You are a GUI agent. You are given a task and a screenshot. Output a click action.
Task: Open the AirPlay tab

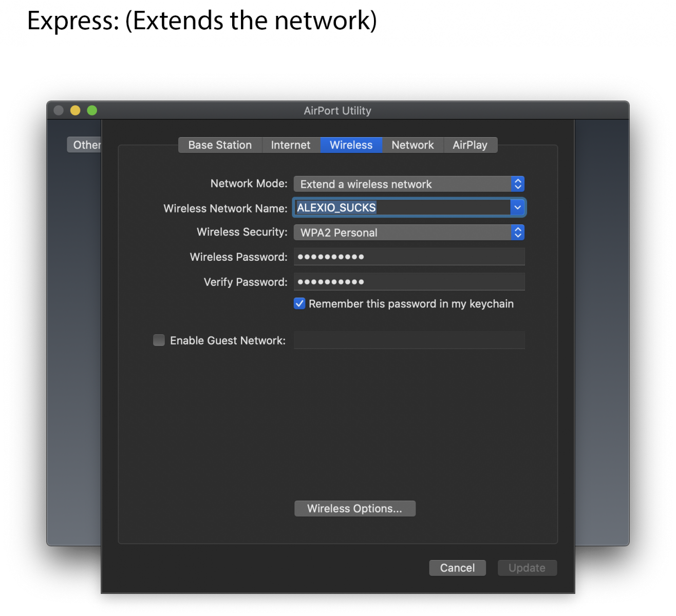[470, 145]
